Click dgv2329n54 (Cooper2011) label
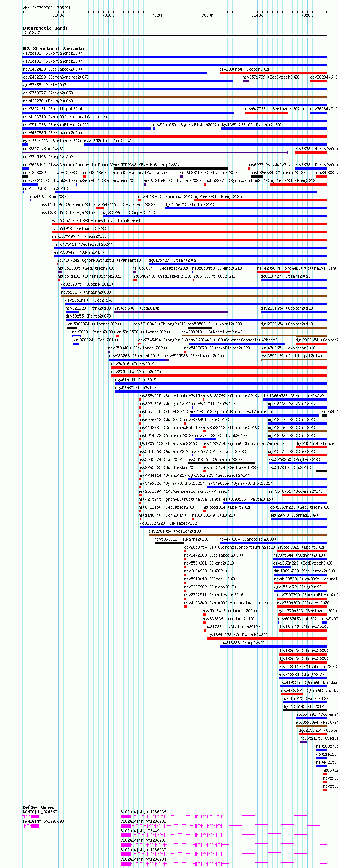 [129, 213]
